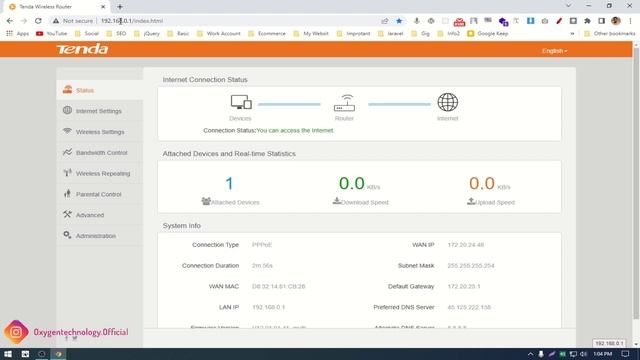Click the Attached Devices people icon
The image size is (640, 360).
pos(206,201)
